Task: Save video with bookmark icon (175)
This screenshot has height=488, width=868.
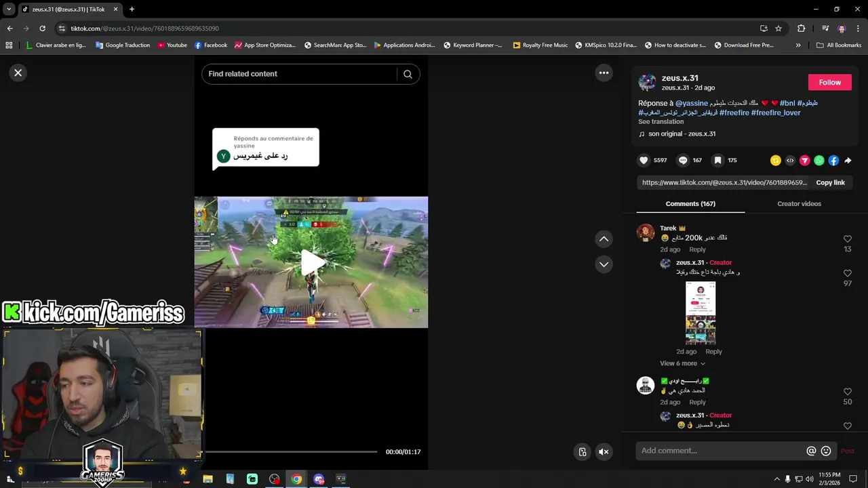Action: point(717,161)
